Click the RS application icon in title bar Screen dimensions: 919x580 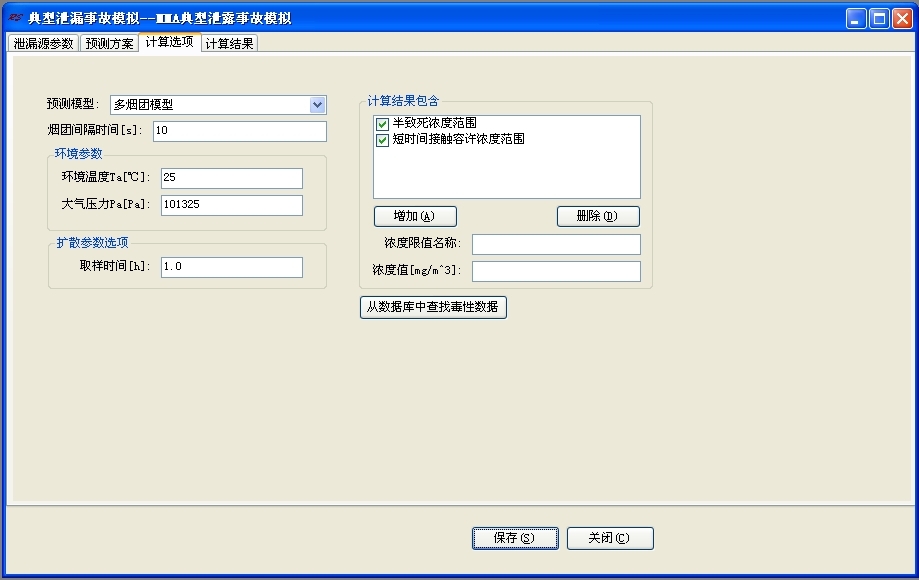point(15,18)
